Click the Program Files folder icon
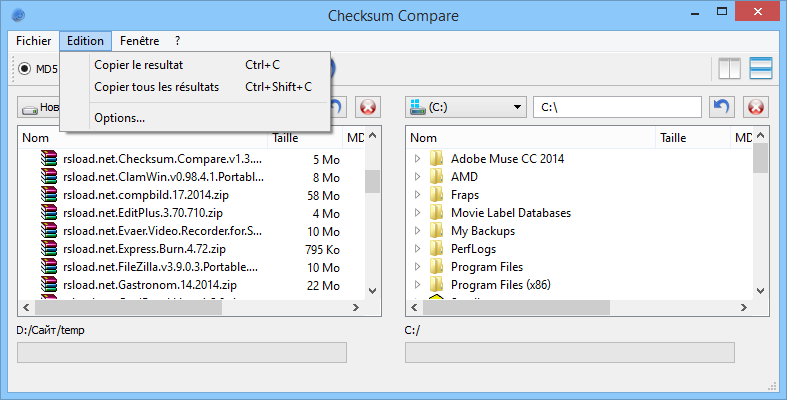 pyautogui.click(x=437, y=267)
